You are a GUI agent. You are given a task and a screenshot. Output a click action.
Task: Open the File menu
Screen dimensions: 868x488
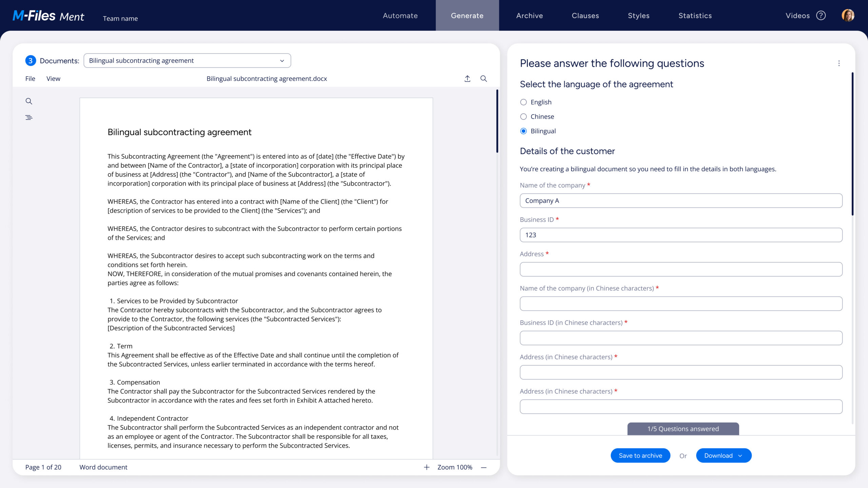click(30, 79)
